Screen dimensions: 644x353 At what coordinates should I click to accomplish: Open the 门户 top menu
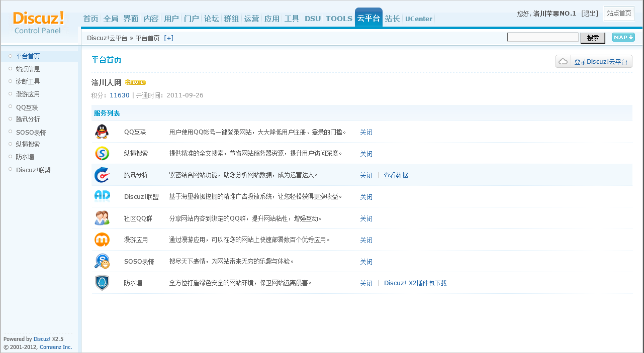pyautogui.click(x=192, y=19)
